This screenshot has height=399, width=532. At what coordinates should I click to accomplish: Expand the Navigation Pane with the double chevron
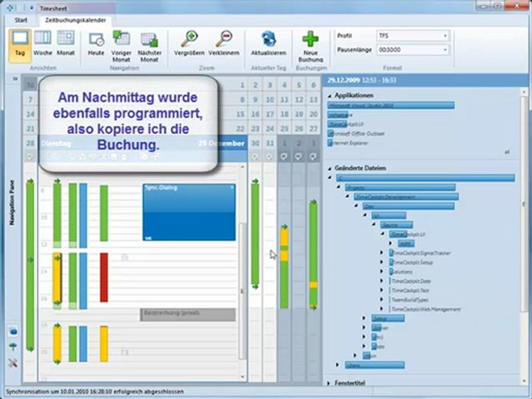click(x=15, y=79)
